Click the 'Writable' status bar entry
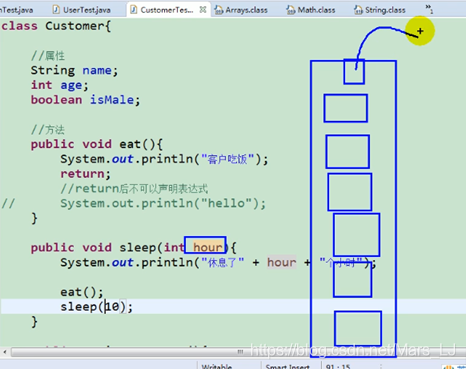 pos(217,366)
